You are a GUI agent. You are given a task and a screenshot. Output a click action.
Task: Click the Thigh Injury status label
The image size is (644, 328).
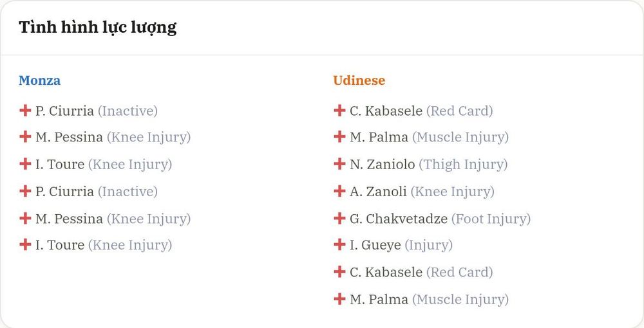(463, 165)
